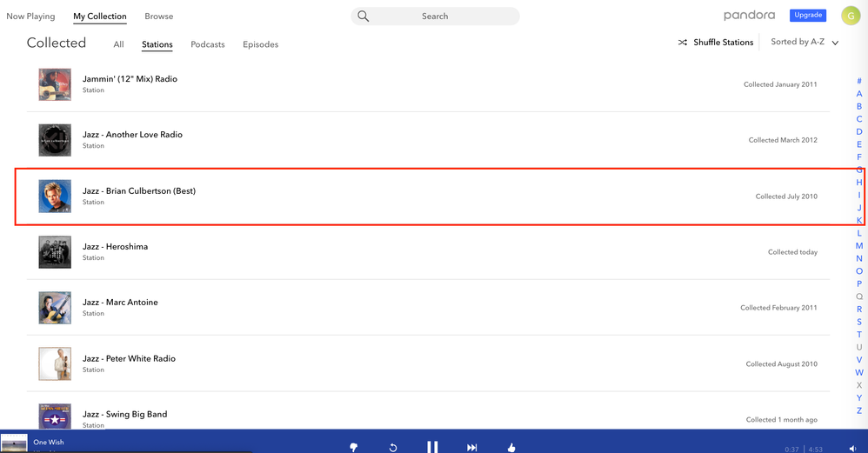Skip to the next track
868x453 pixels.
(471, 447)
